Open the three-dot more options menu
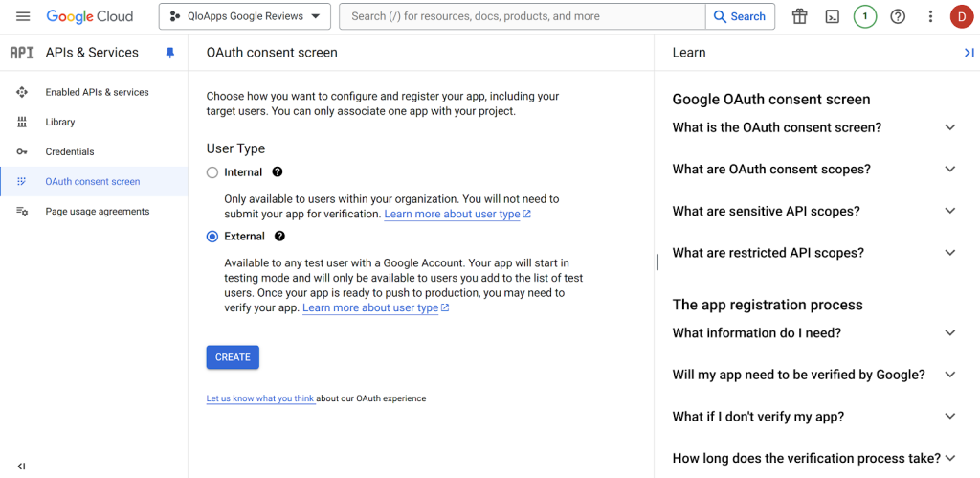 tap(930, 16)
